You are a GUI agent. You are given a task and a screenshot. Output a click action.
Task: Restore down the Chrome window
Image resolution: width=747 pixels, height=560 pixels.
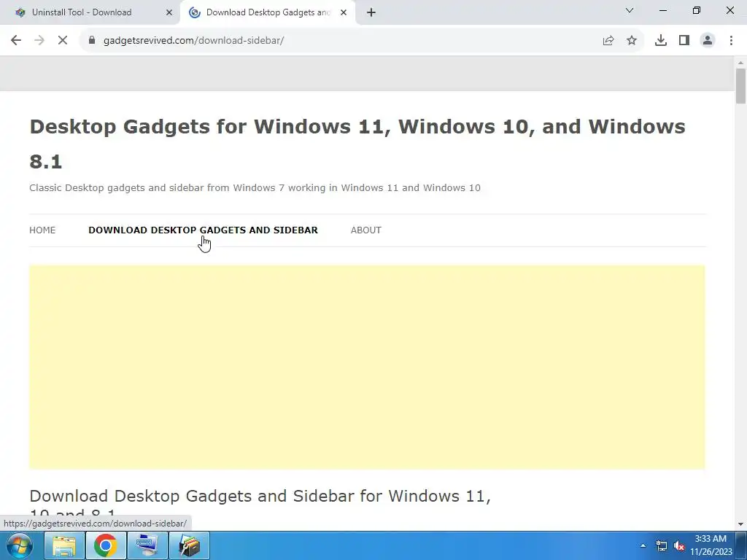(697, 10)
